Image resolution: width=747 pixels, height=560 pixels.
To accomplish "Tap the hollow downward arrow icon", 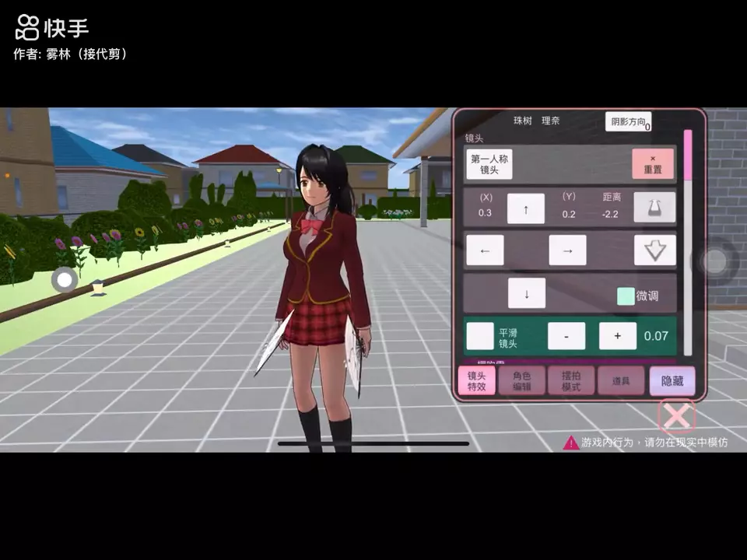I will (654, 250).
